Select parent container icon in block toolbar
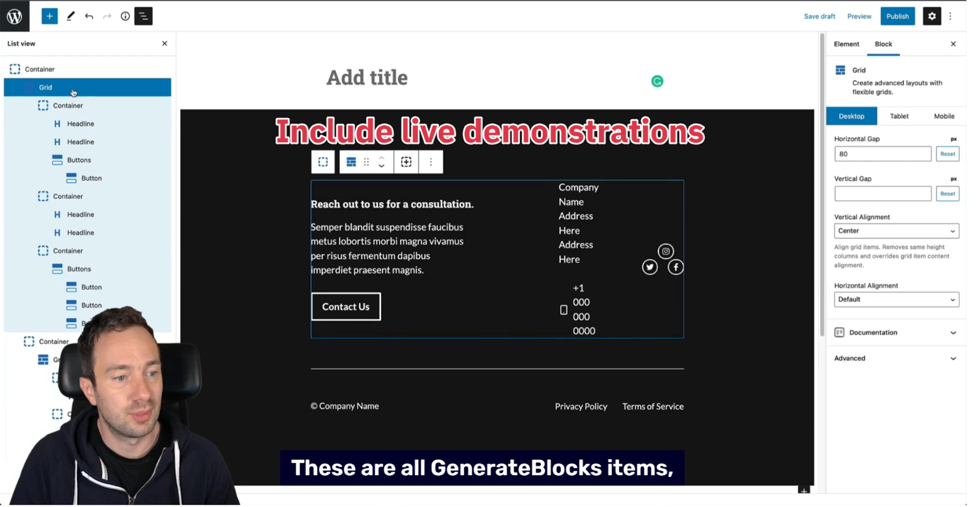Viewport: 980px width, 507px height. tap(323, 162)
